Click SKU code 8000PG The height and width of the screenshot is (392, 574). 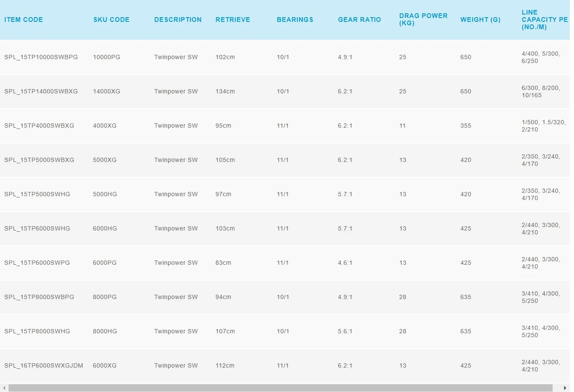[x=105, y=297]
